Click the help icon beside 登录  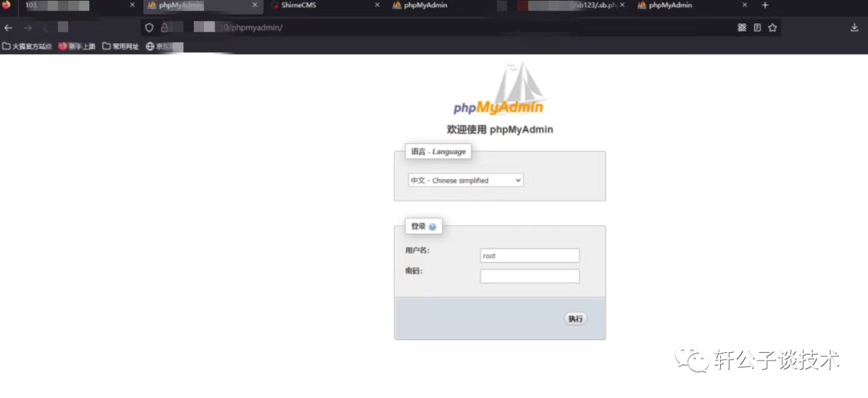pyautogui.click(x=432, y=227)
